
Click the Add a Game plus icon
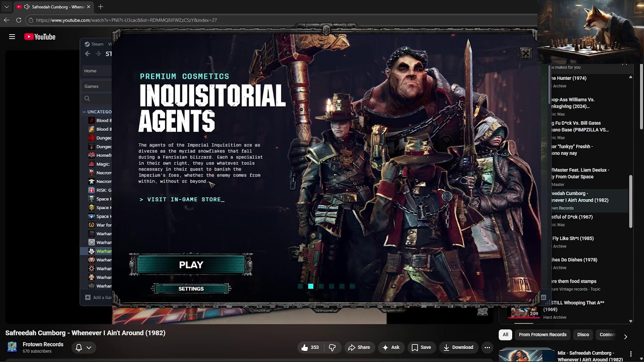click(x=88, y=298)
